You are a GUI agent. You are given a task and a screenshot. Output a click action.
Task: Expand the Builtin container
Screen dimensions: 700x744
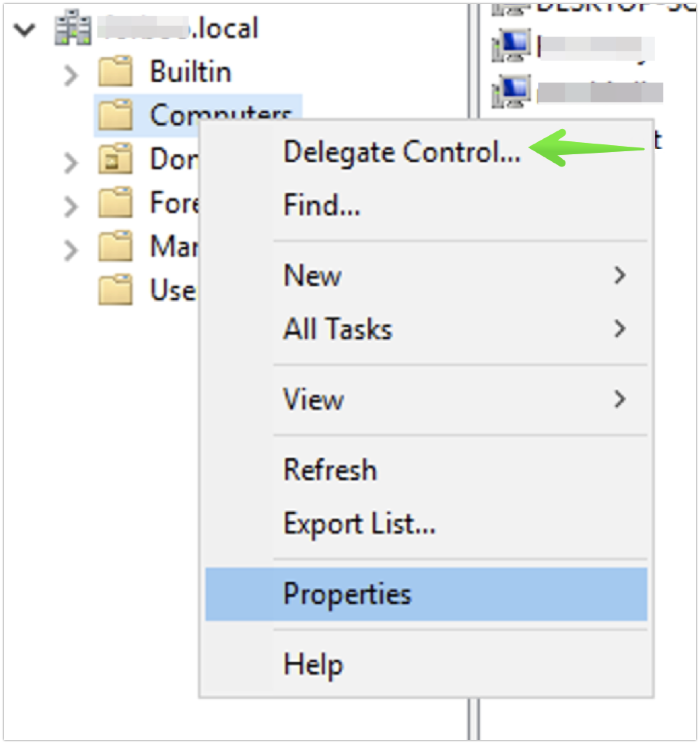[x=71, y=76]
